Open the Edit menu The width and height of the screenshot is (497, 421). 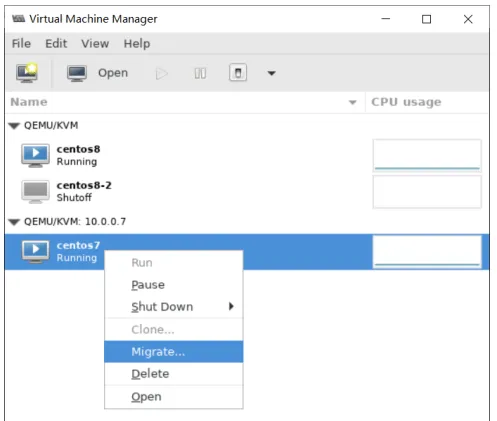pyautogui.click(x=56, y=43)
